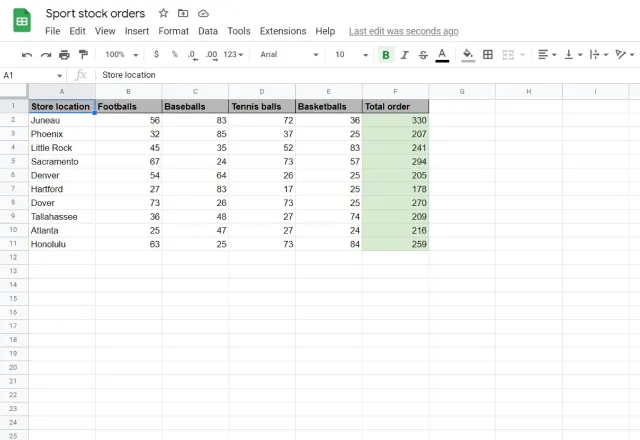This screenshot has height=440, width=640.
Task: Increase decimal places
Action: (211, 55)
